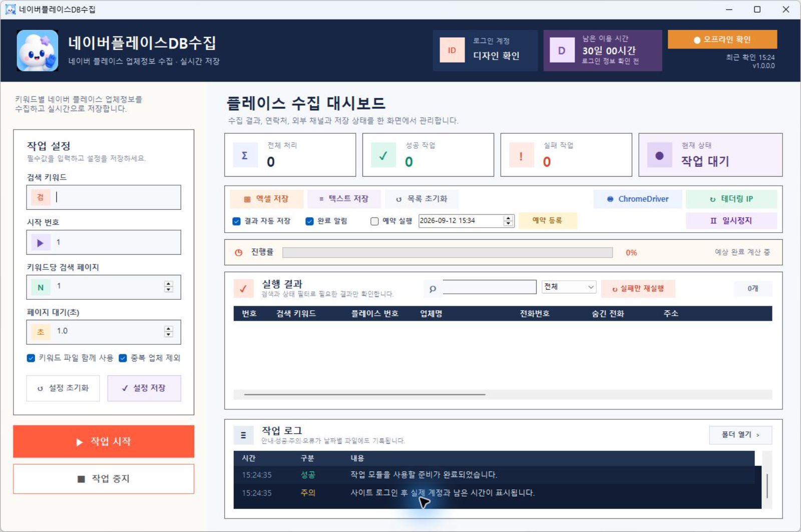Click the 초 icon under 페이지 대기(초)

(40, 332)
